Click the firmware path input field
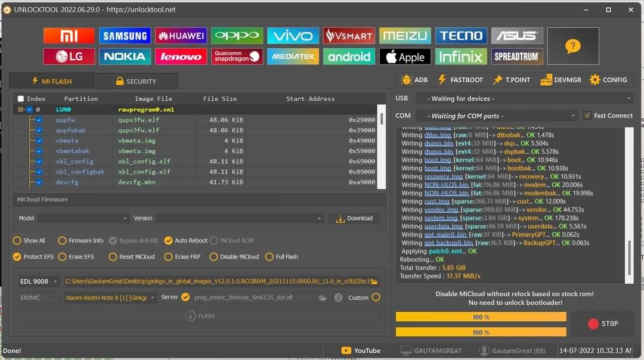This screenshot has width=644, height=360. pyautogui.click(x=217, y=281)
